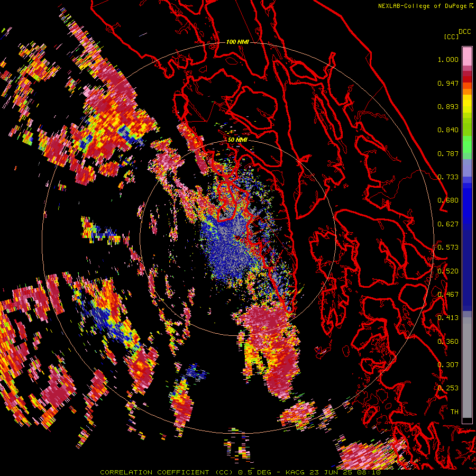476x476 pixels.
Task: Pick the orange swatch on color bar
Action: (467, 91)
